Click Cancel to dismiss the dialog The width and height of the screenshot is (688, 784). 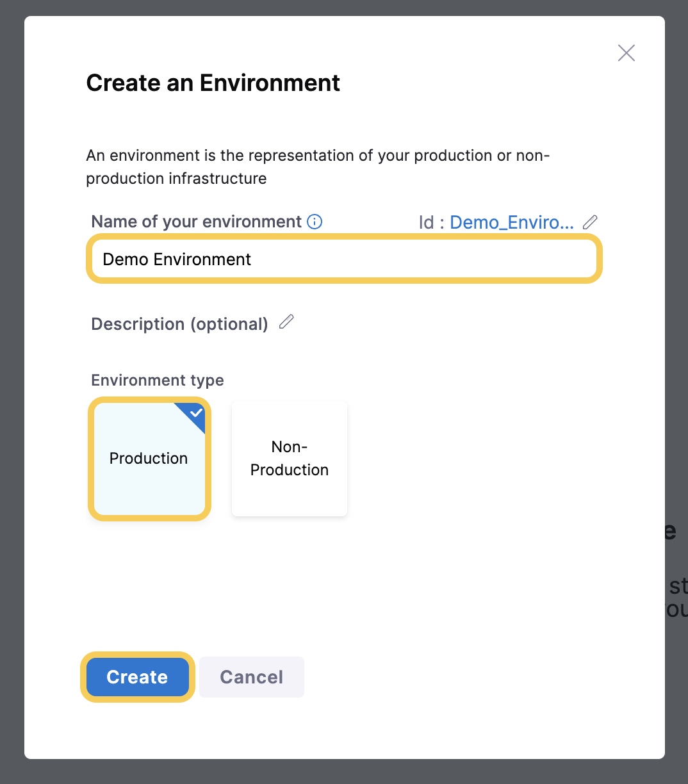point(251,677)
